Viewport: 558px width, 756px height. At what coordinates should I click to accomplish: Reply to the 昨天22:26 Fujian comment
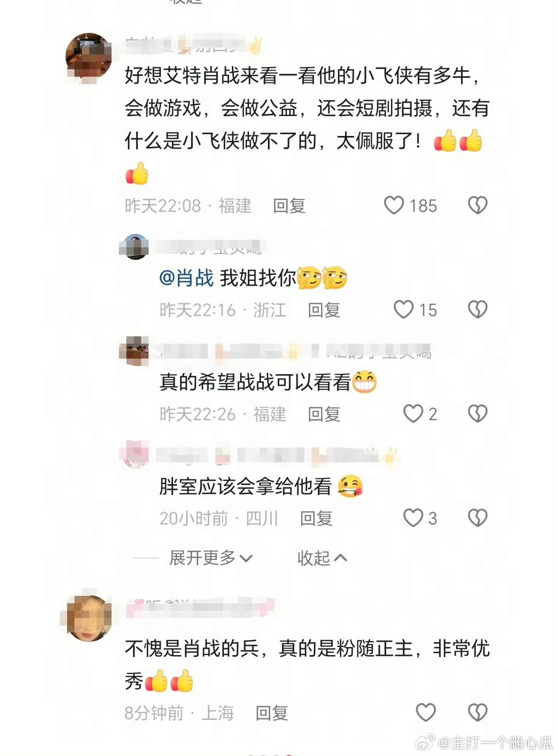click(324, 414)
